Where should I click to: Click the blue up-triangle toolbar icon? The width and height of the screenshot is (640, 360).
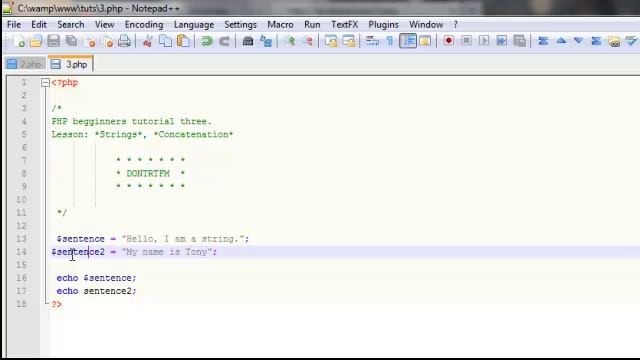click(x=561, y=41)
